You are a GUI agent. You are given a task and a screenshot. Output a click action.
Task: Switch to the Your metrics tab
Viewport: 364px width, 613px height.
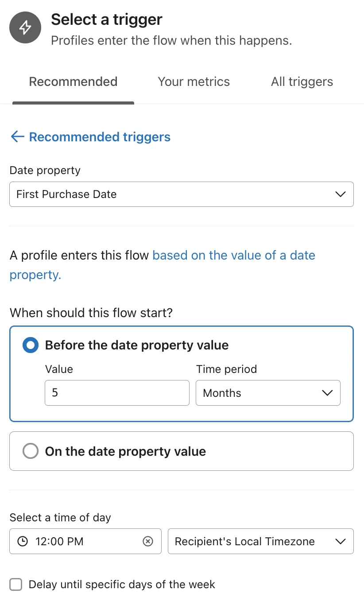point(194,81)
